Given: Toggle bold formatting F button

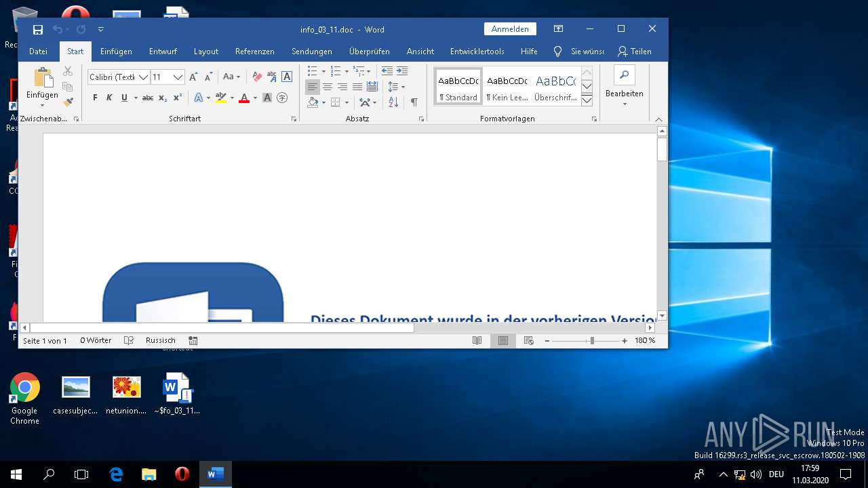Looking at the screenshot, I should [x=95, y=98].
